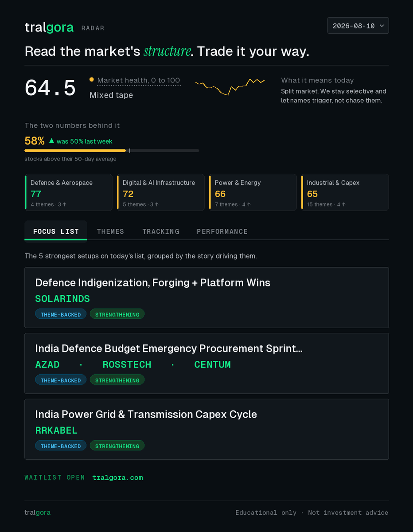Click the WAITLIST OPEN label
Viewport: 413px width, 532px height.
[x=55, y=477]
